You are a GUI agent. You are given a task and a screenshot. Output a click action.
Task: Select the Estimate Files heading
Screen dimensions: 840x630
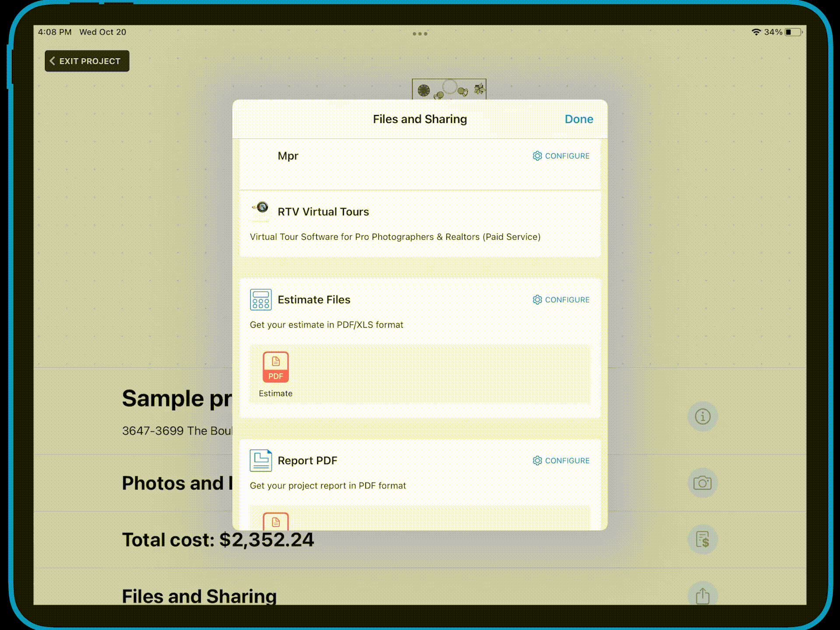tap(314, 300)
